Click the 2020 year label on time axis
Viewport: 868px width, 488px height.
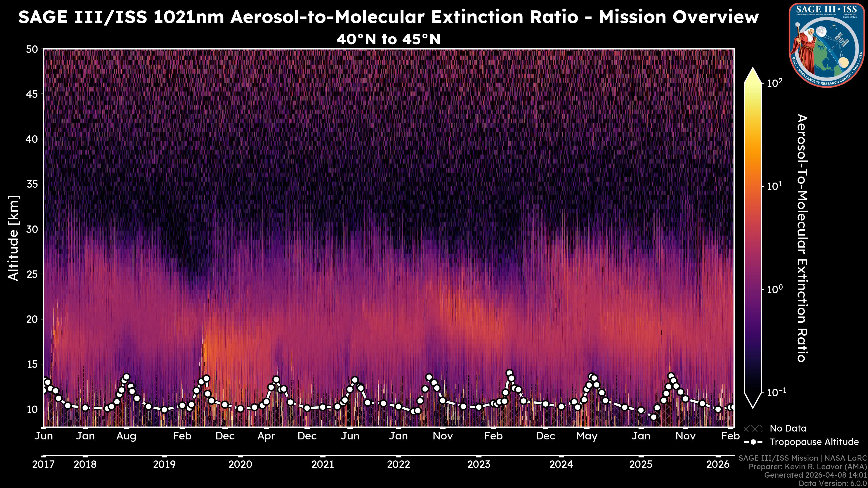[x=240, y=465]
